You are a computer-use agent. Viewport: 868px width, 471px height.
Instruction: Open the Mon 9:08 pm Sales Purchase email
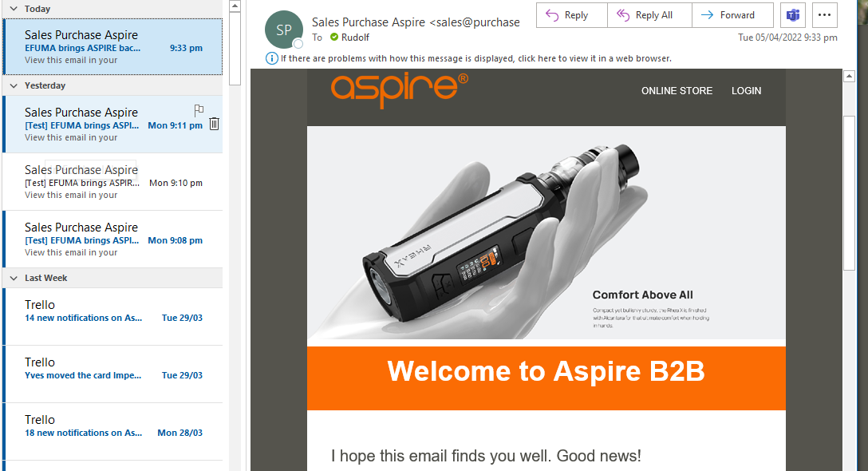click(113, 239)
